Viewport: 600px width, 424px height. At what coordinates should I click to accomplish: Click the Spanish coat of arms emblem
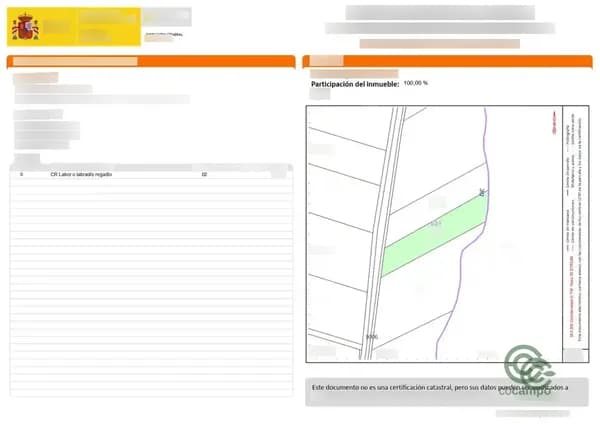25,27
